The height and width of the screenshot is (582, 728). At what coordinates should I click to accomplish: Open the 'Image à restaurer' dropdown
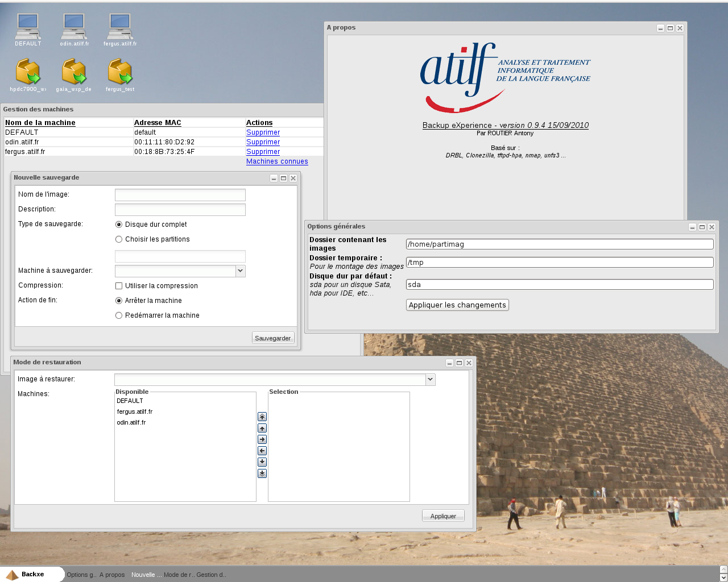point(430,380)
